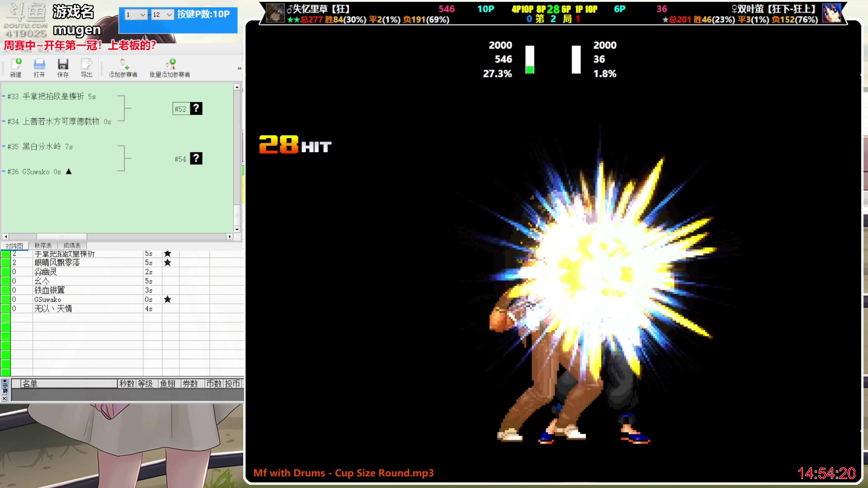
Task: Click the question mark beside #54
Action: tap(196, 159)
